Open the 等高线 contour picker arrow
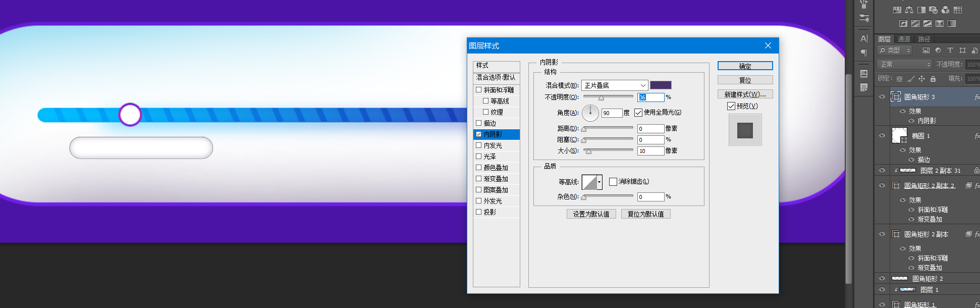 (600, 182)
